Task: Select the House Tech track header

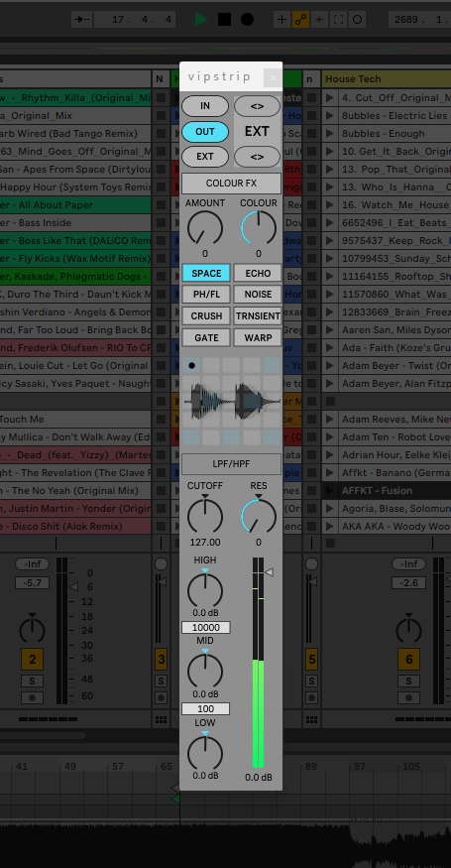Action: pyautogui.click(x=387, y=79)
